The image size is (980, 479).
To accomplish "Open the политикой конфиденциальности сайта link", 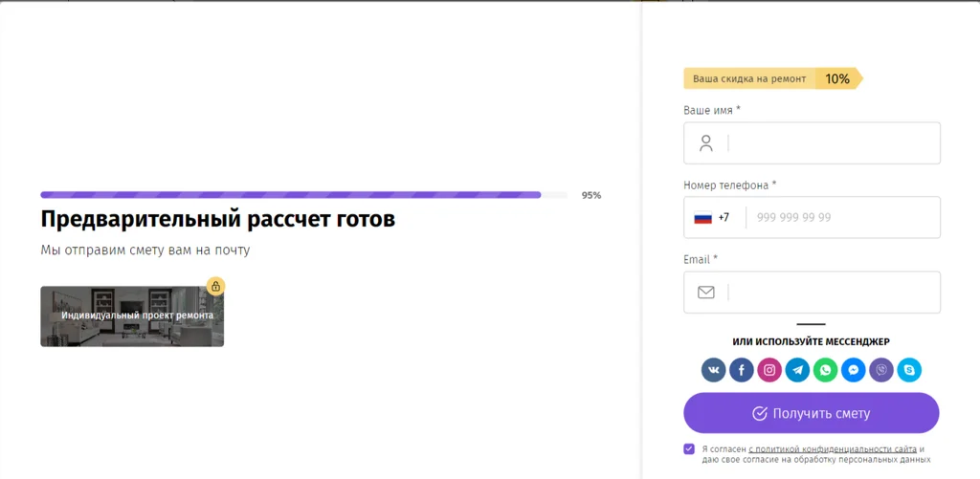I will coord(833,448).
